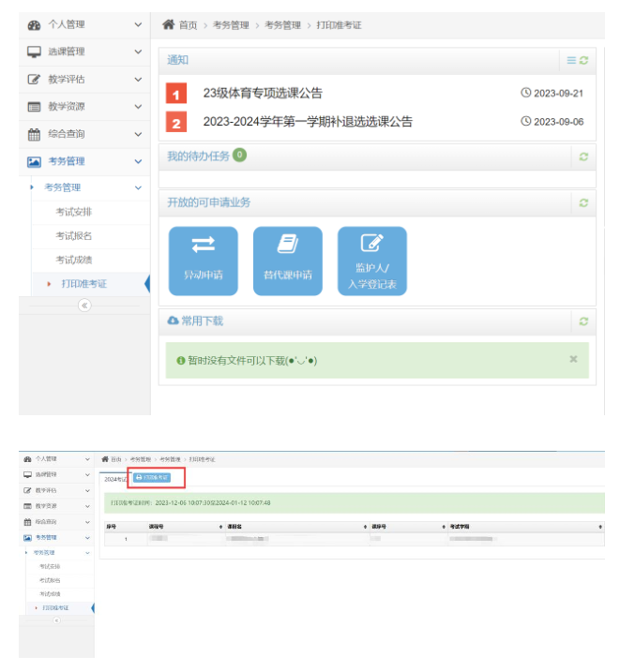
Task: Select 考试成绩 from the sidebar submenu
Action: pos(74,260)
